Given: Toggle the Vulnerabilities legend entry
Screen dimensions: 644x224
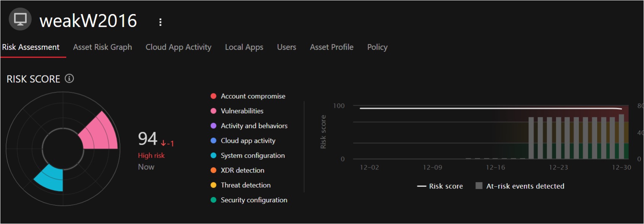Looking at the screenshot, I should 242,111.
